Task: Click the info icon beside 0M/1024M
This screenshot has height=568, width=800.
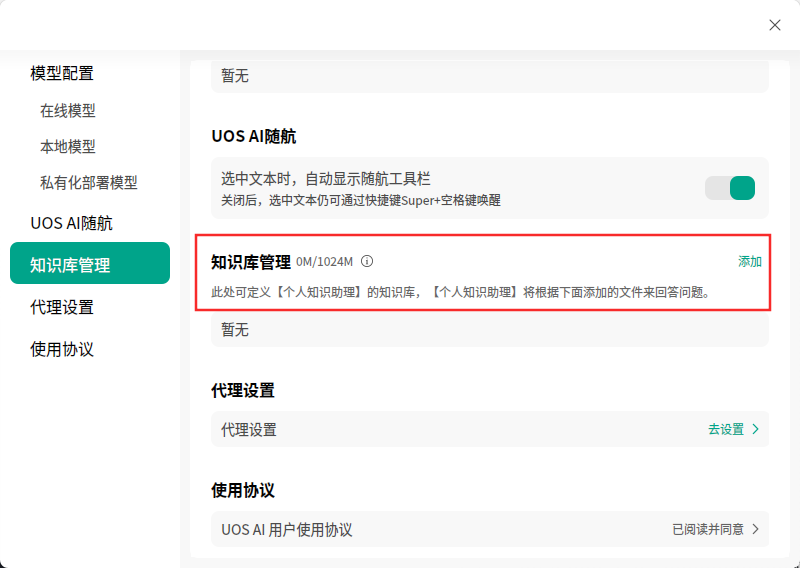Action: pos(367,261)
